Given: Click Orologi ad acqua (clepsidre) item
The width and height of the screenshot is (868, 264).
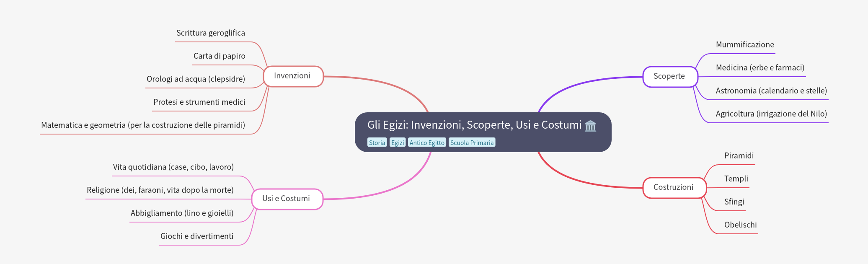Looking at the screenshot, I should tap(196, 79).
